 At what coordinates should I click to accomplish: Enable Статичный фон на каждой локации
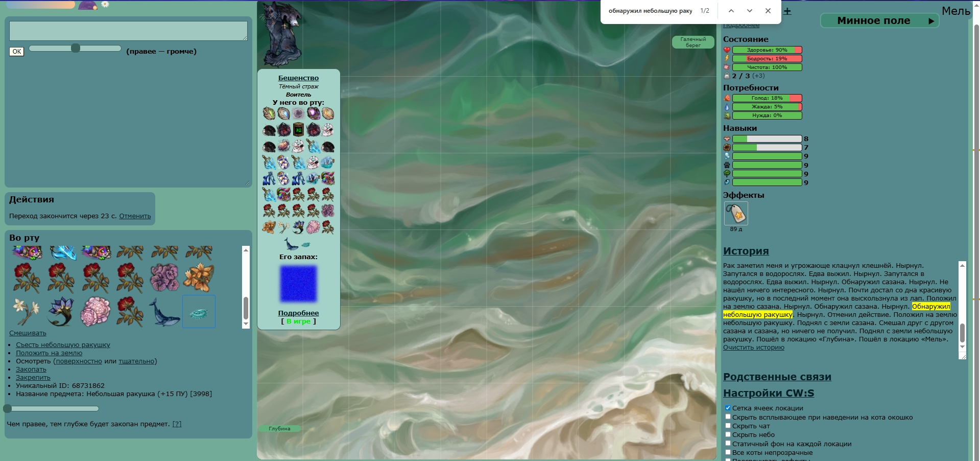pyautogui.click(x=728, y=444)
